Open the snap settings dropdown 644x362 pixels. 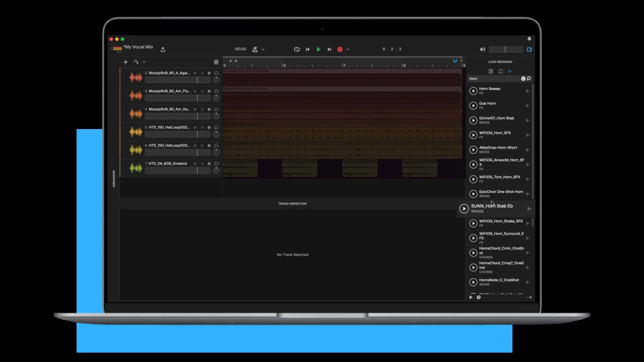[462, 61]
